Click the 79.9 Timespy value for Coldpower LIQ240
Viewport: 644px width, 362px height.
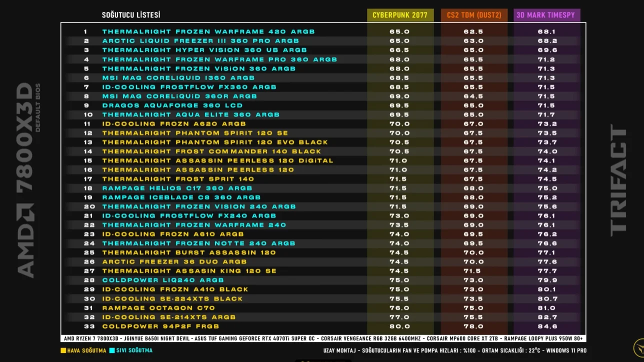point(547,280)
